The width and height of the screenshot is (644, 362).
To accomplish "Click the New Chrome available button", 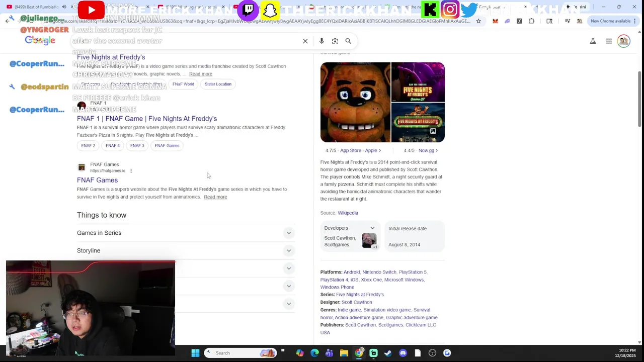I will point(613,21).
